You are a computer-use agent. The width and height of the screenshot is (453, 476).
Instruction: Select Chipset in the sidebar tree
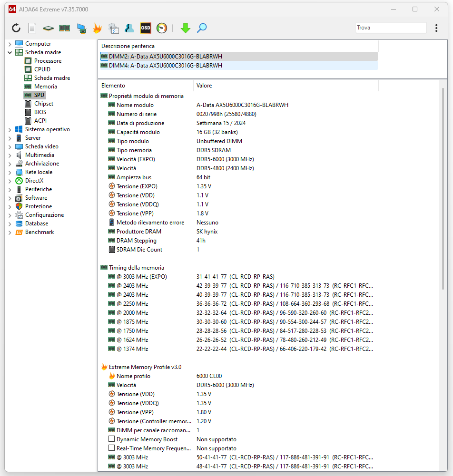[43, 104]
